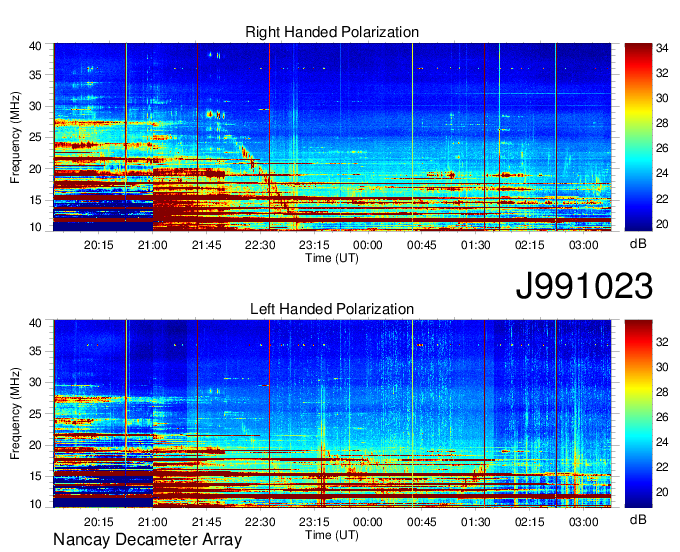Click the 24 value on Left Handed color bar
Viewport: 680px width, 552px height.
[662, 442]
